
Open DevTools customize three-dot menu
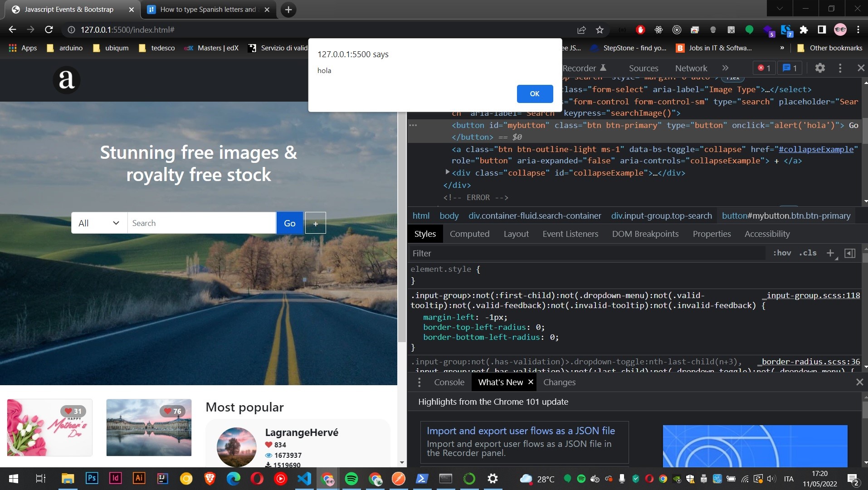[840, 68]
